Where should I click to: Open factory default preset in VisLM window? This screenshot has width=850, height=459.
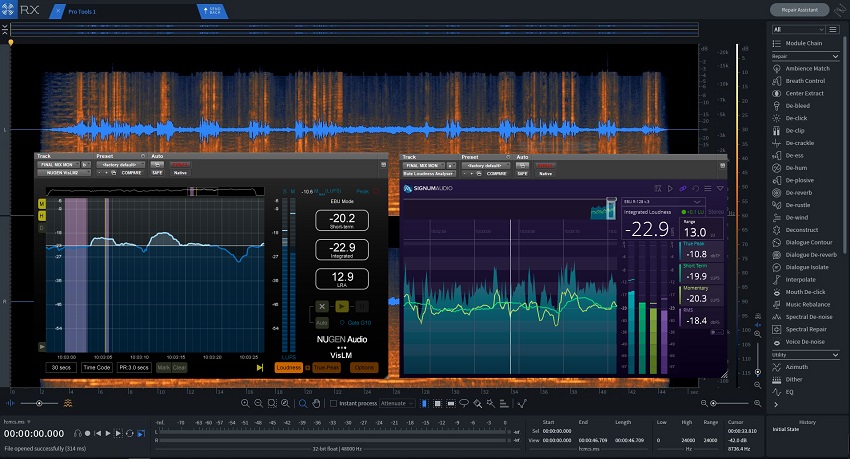click(120, 165)
